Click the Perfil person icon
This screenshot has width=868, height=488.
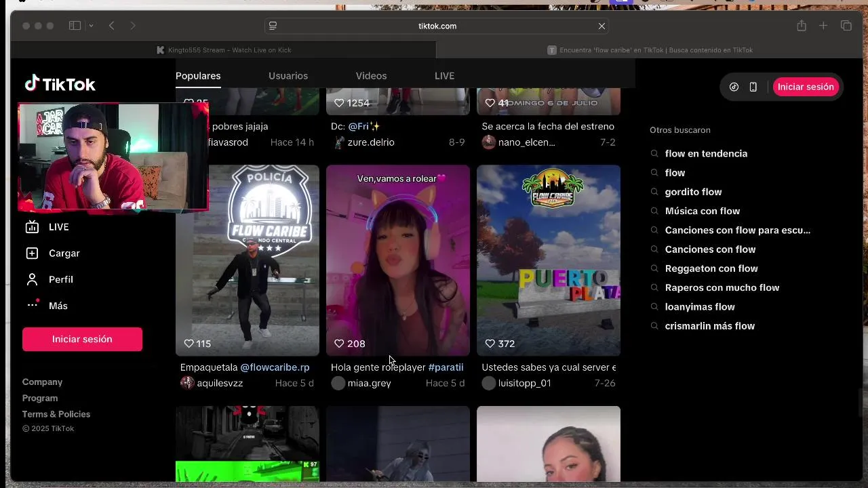[32, 279]
